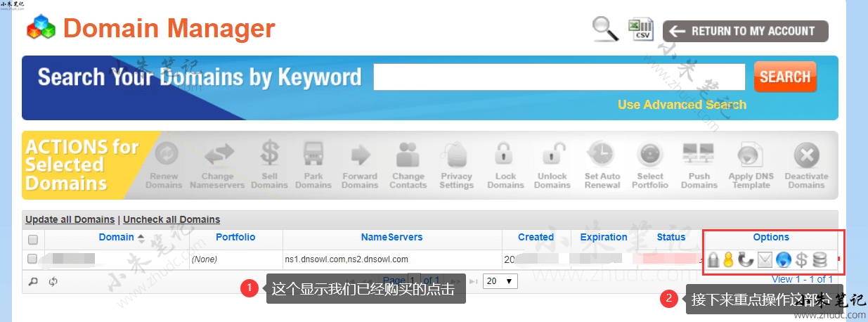Click the Return to My Account button
The width and height of the screenshot is (868, 322).
coord(745,31)
